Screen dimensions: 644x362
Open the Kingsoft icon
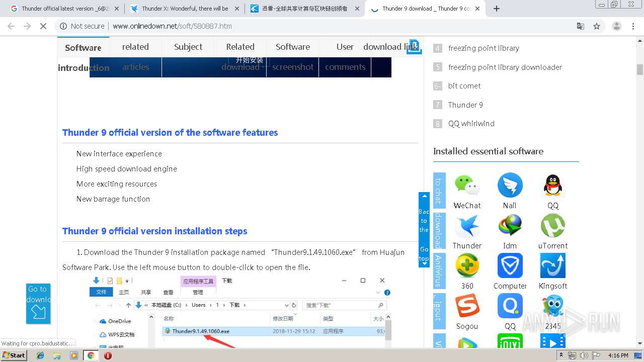coord(552,265)
